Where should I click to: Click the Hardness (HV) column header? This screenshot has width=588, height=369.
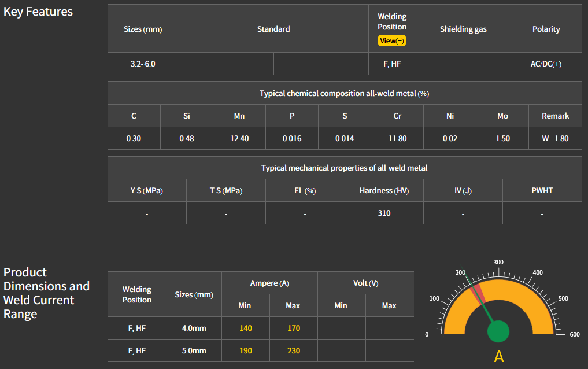[384, 191]
